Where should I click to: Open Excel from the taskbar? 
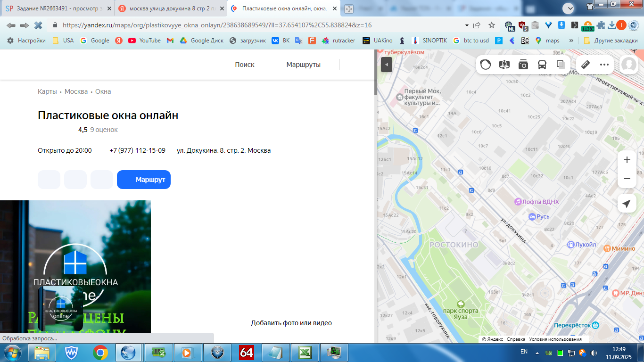[x=305, y=353]
